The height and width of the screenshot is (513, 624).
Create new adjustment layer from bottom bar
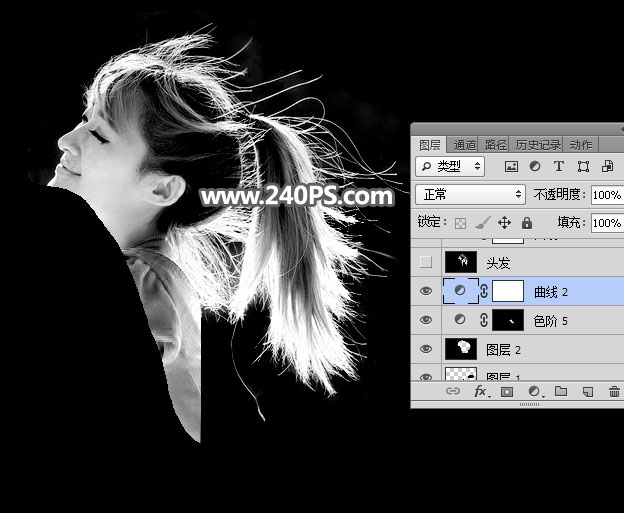(534, 392)
